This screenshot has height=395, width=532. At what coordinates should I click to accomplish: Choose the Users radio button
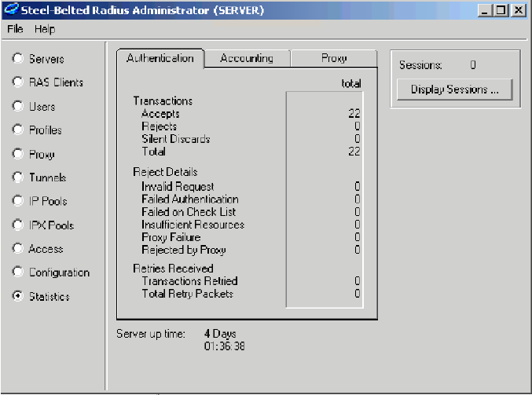point(17,106)
